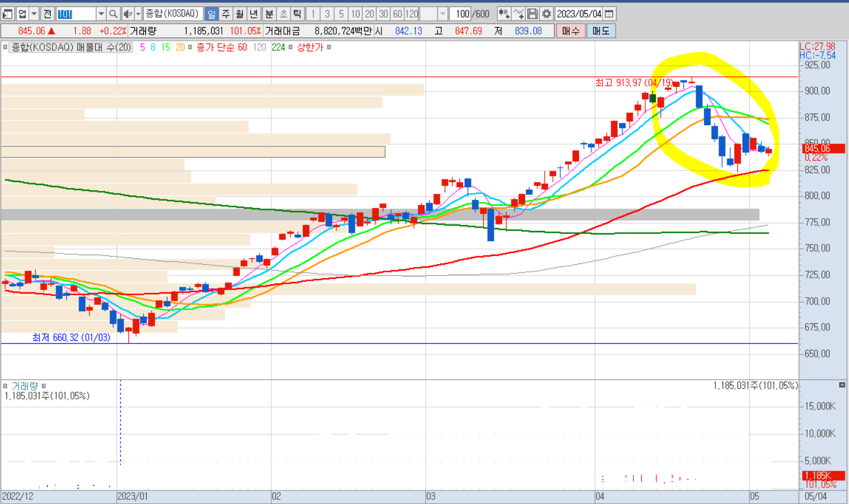This screenshot has width=849, height=504.
Task: Click the save chart floppy icon
Action: (x=533, y=14)
